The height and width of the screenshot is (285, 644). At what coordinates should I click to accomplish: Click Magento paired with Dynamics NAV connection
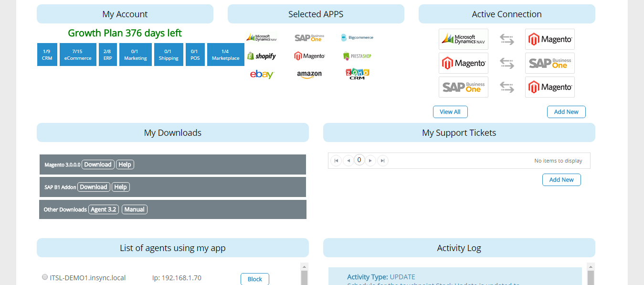pos(550,39)
